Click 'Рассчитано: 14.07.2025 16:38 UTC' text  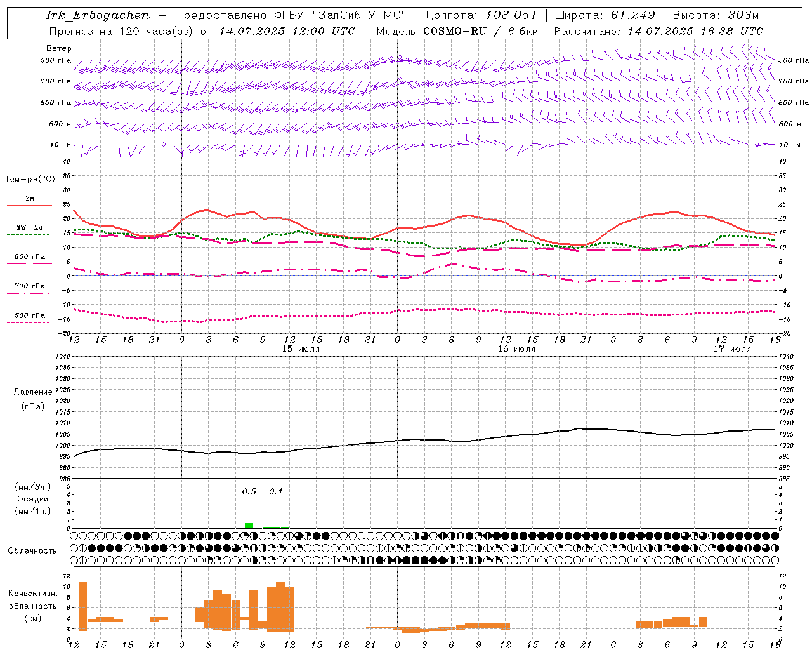click(658, 31)
